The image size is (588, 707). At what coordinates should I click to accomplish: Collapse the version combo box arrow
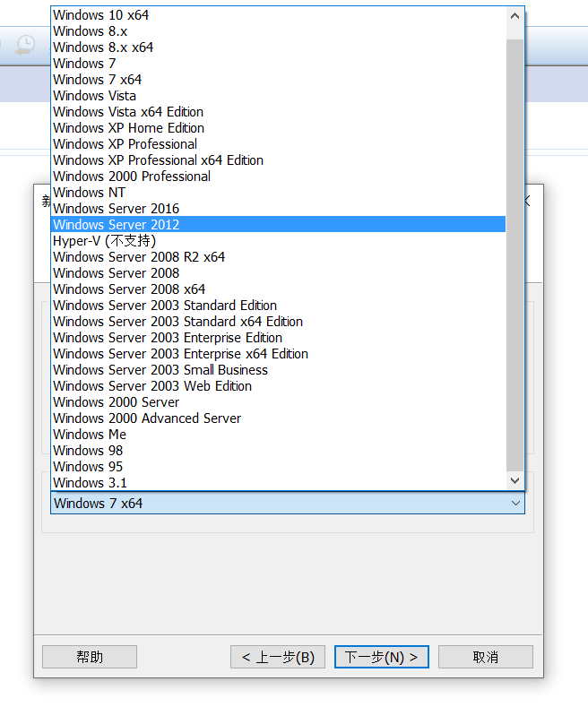click(516, 503)
